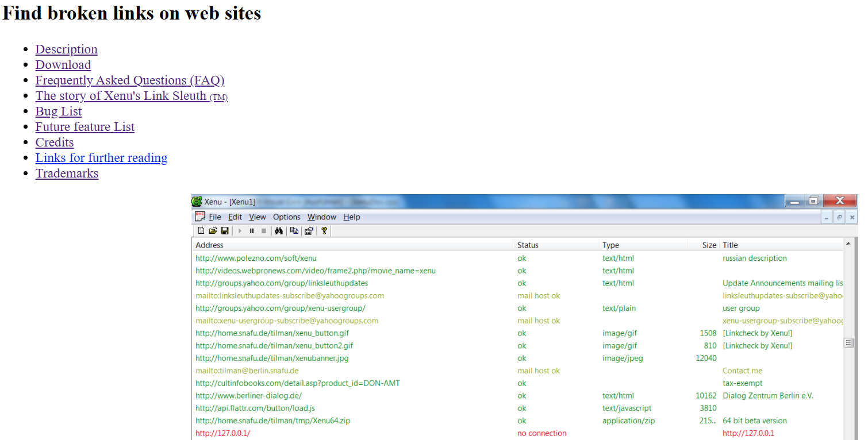Follow the Download link
Viewport: 868px width, 440px height.
63,65
